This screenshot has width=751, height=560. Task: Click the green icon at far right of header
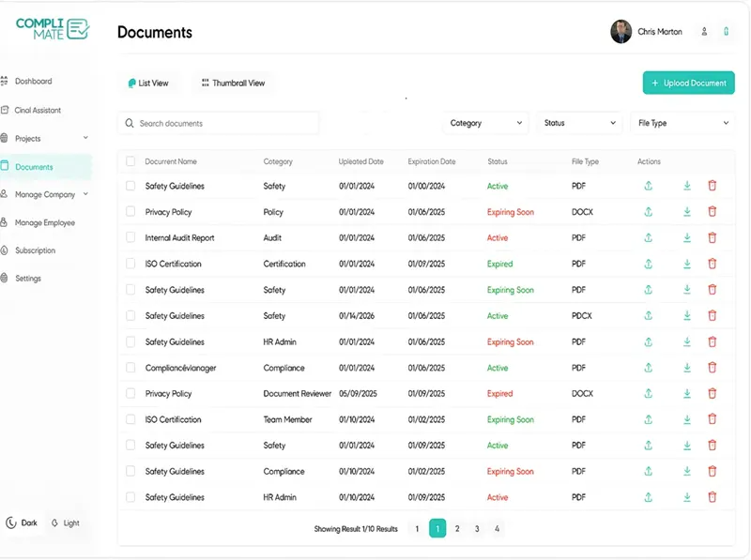(x=726, y=32)
